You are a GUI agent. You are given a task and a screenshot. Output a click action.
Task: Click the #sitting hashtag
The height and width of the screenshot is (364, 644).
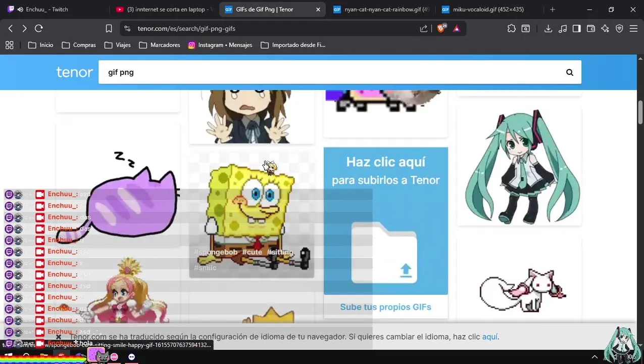[x=280, y=252]
